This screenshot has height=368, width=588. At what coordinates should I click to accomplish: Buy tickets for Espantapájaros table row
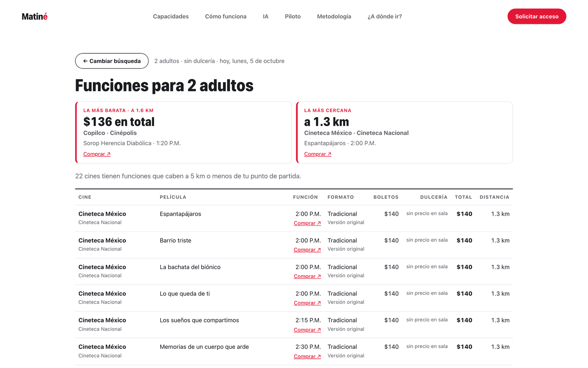coord(307,223)
